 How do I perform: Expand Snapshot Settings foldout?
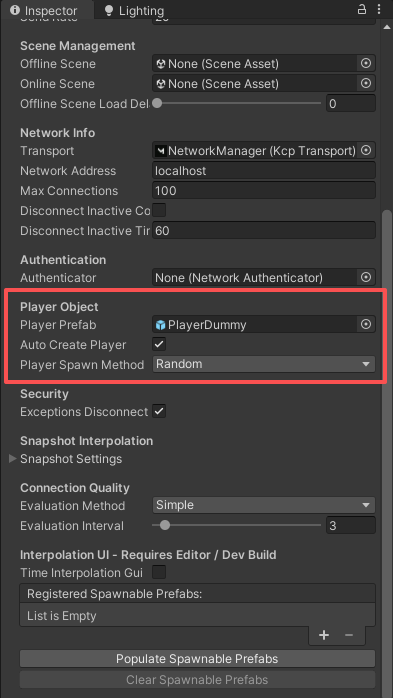tap(13, 459)
